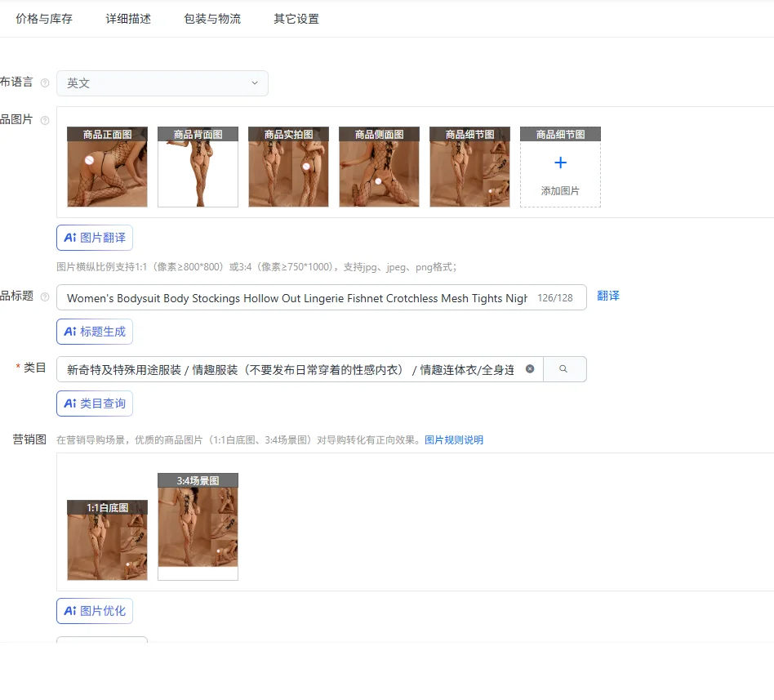The height and width of the screenshot is (700, 774).
Task: Select the 商品侧面图 thumbnail
Action: pos(379,167)
